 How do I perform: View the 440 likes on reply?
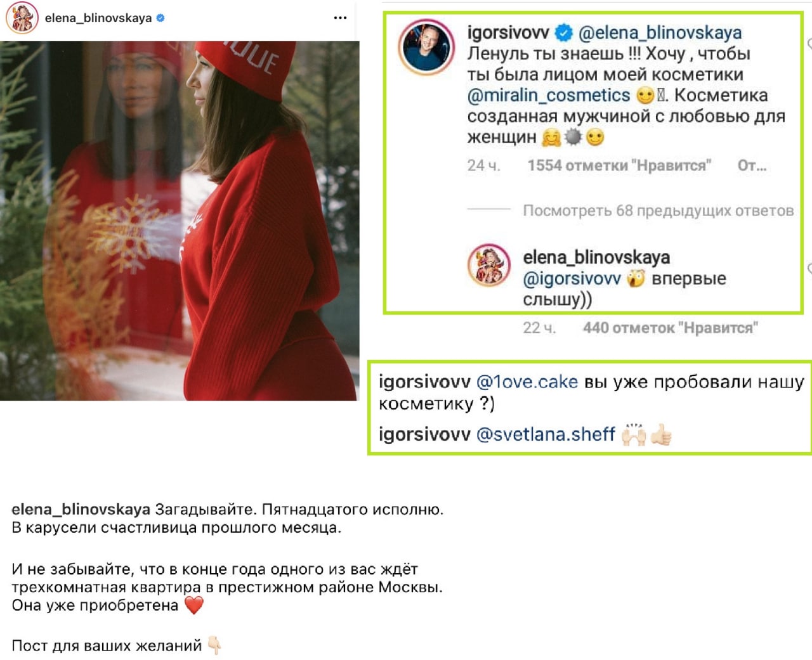[671, 328]
